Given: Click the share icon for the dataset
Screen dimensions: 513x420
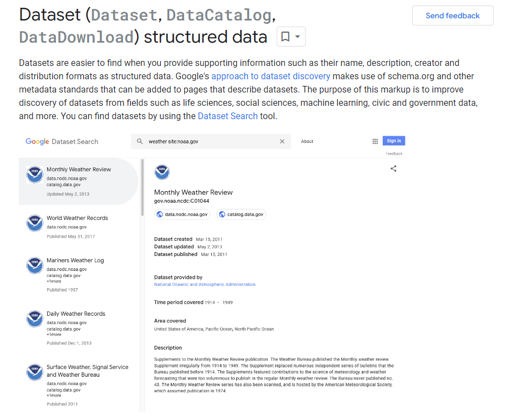Looking at the screenshot, I should (393, 168).
